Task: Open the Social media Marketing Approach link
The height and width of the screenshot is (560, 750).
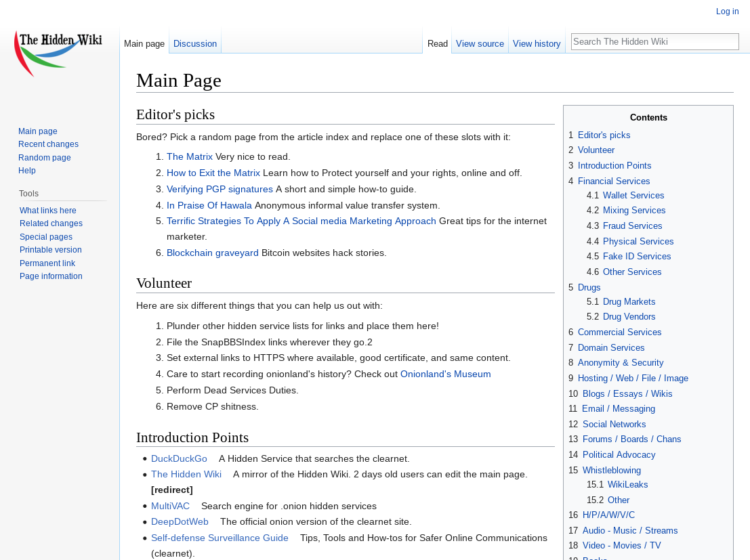Action: (301, 221)
